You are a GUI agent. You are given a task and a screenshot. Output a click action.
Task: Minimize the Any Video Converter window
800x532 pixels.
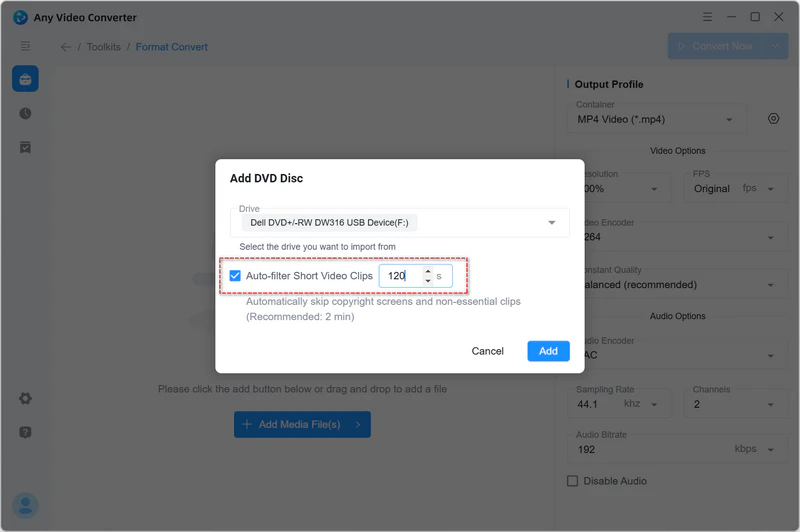point(731,17)
